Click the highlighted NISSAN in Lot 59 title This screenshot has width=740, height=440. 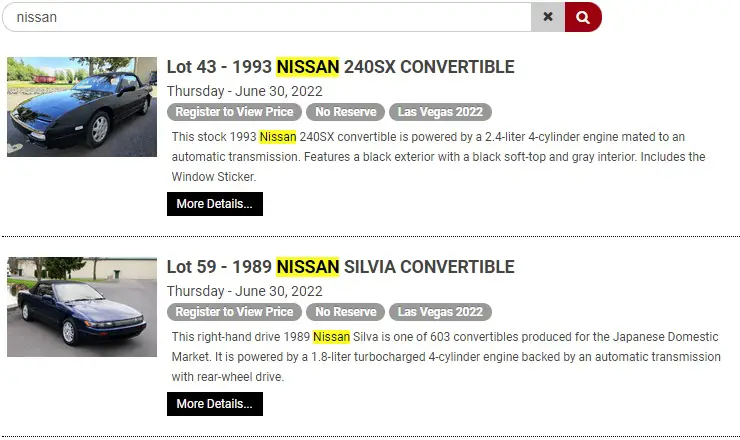tap(308, 267)
